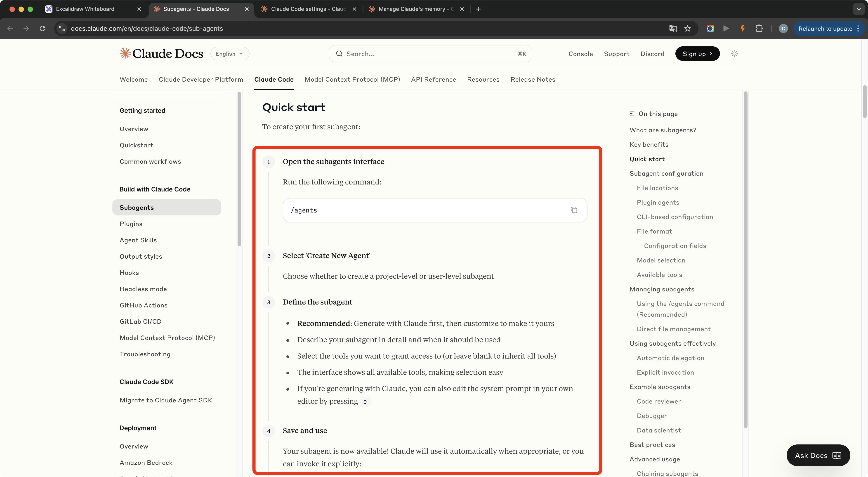
Task: Jump to Best practices section
Action: point(652,445)
